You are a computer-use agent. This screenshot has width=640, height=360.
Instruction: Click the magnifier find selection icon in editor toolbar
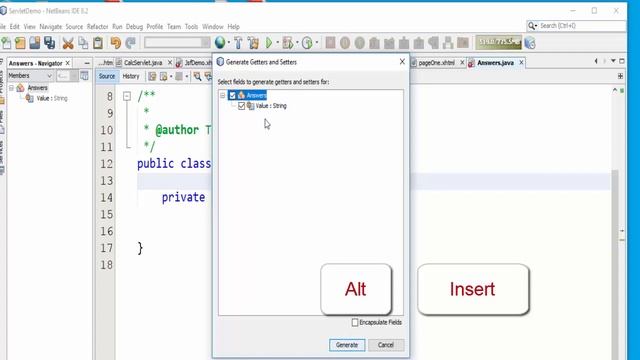(x=198, y=76)
